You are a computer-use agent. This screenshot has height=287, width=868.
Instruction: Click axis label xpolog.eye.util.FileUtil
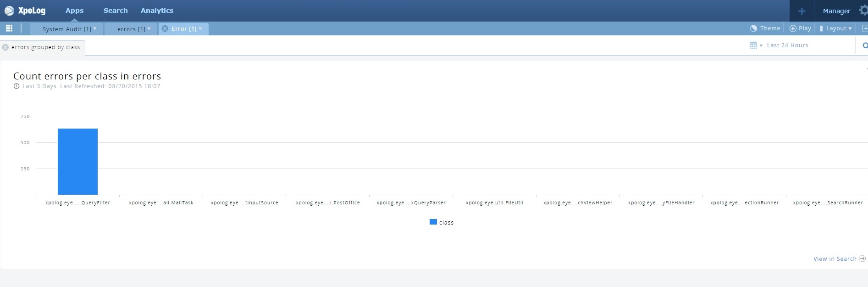pos(494,203)
